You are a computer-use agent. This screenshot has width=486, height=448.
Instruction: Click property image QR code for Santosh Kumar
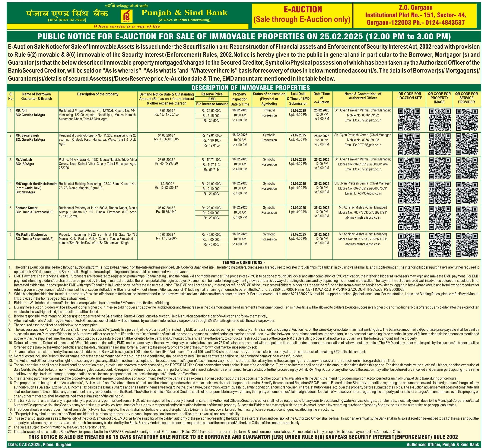tap(440, 218)
